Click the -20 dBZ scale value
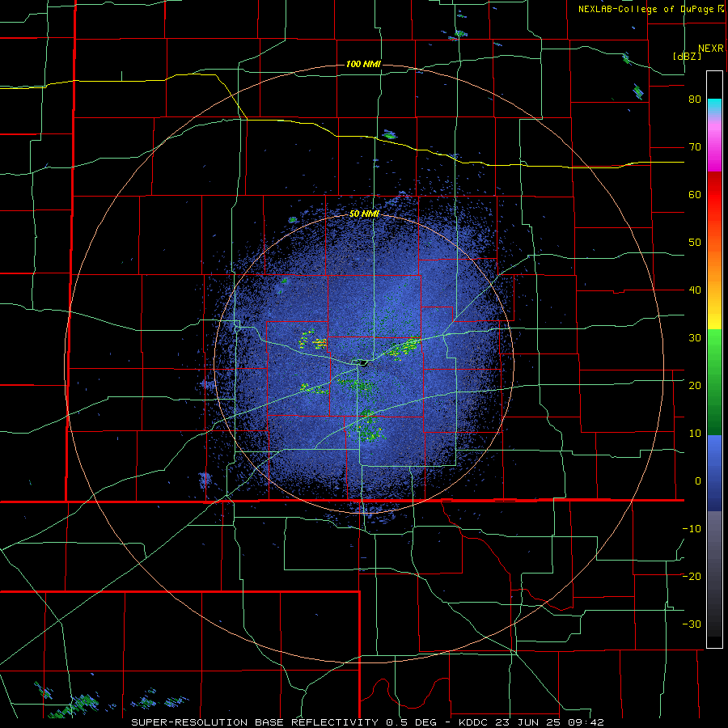Screen dimensions: 728x728 coord(692,577)
